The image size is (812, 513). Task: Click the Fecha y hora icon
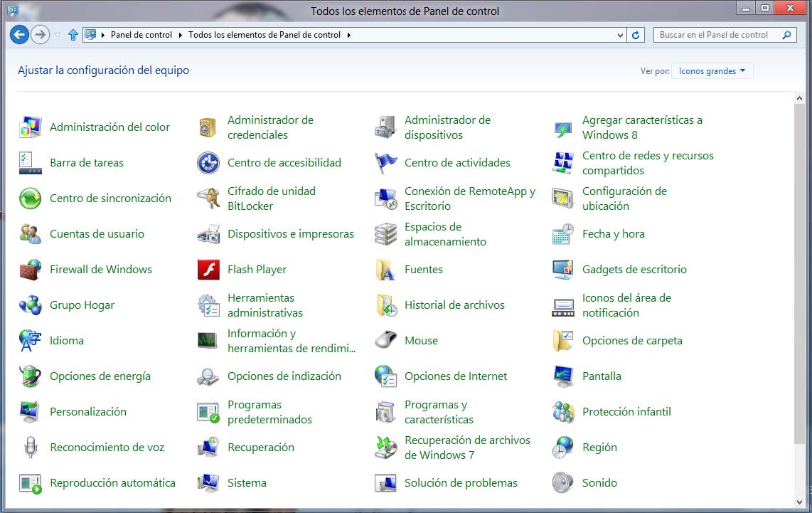562,234
